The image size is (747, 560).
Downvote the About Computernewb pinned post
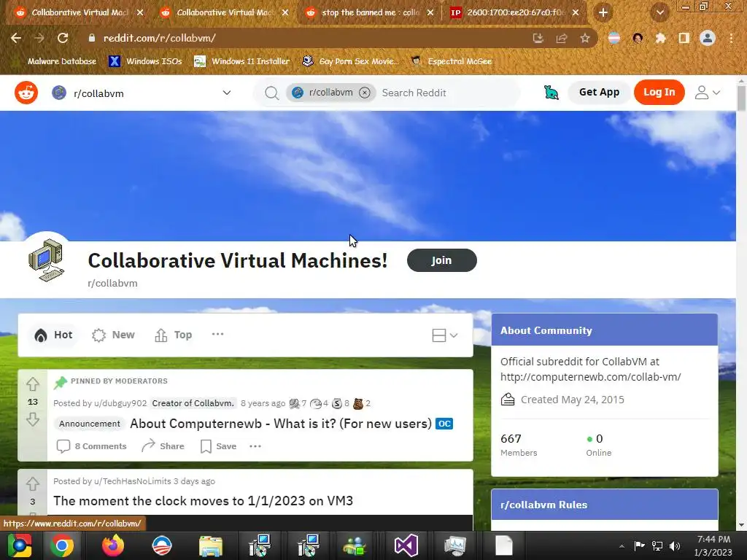[32, 419]
